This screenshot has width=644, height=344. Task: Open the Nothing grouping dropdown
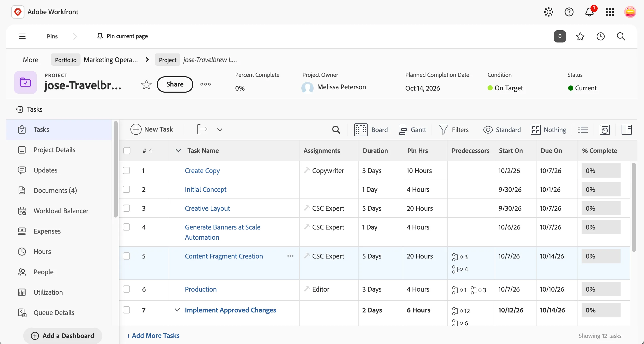click(548, 130)
